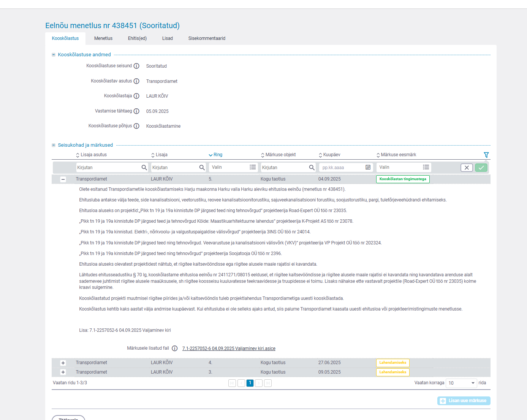
Task: Click the Lisan uue märkuse button
Action: [464, 401]
